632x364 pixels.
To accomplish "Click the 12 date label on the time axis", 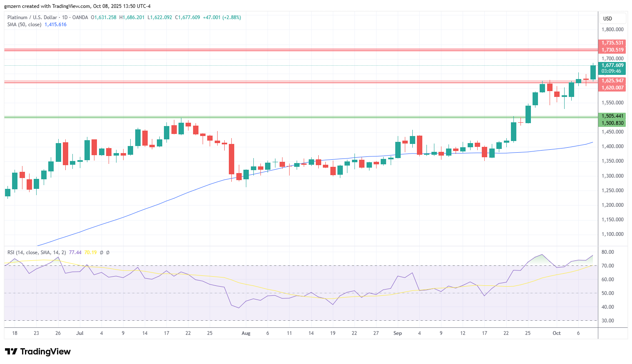I will [463, 333].
